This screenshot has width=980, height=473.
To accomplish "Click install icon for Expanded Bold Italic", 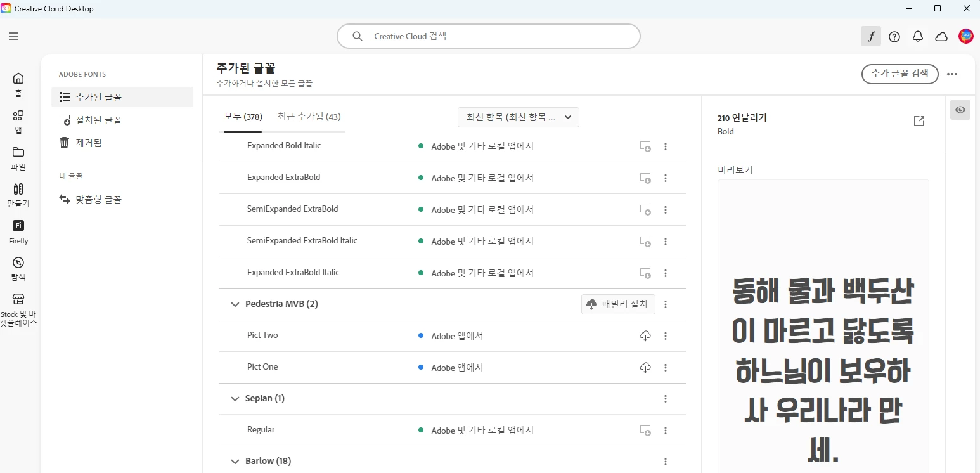I will pyautogui.click(x=645, y=146).
